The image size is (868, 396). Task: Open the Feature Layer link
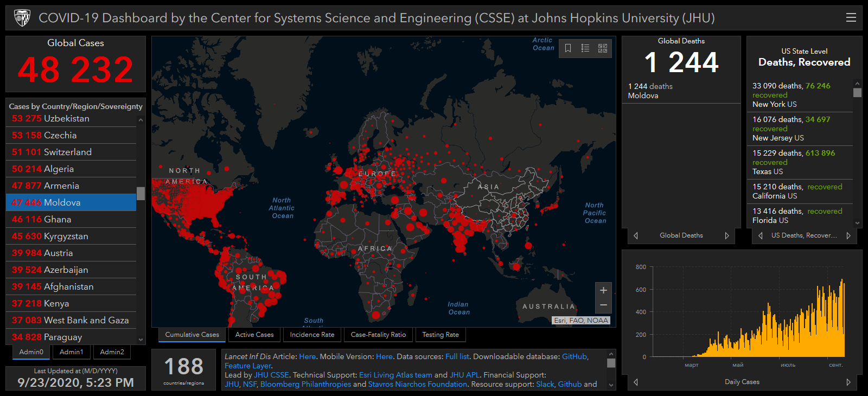(248, 366)
